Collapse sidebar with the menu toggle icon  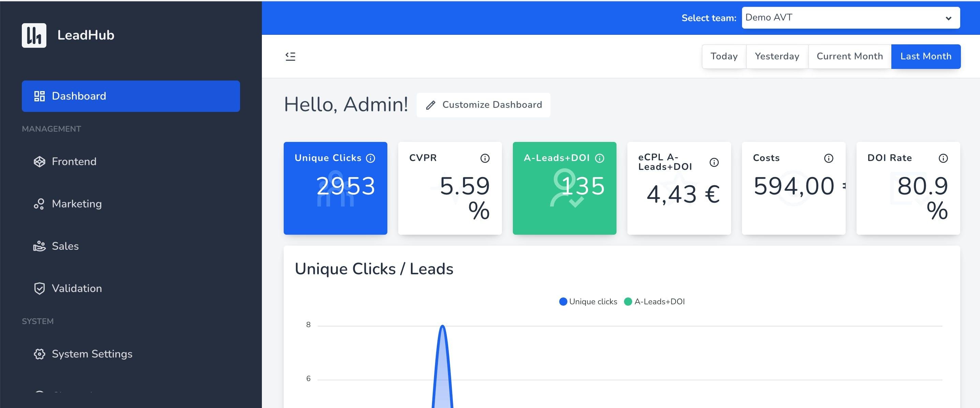[290, 56]
